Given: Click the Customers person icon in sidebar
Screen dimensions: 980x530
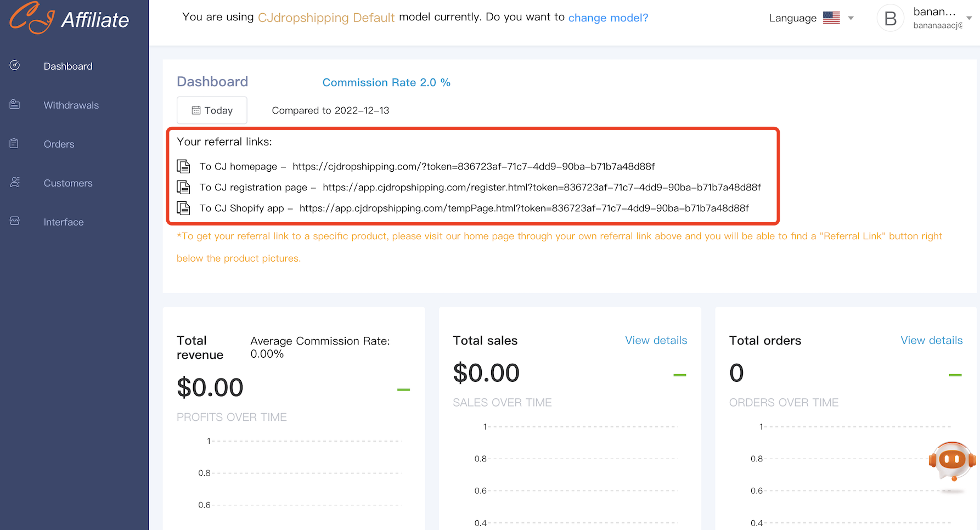Looking at the screenshot, I should pyautogui.click(x=15, y=182).
